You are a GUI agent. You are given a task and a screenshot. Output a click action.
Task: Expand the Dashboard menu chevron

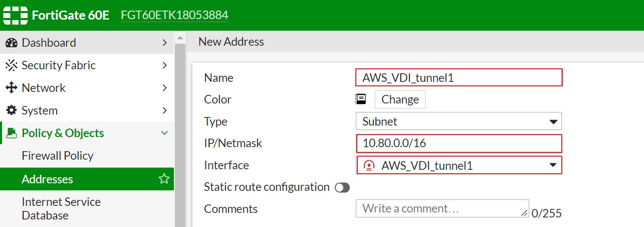point(164,43)
